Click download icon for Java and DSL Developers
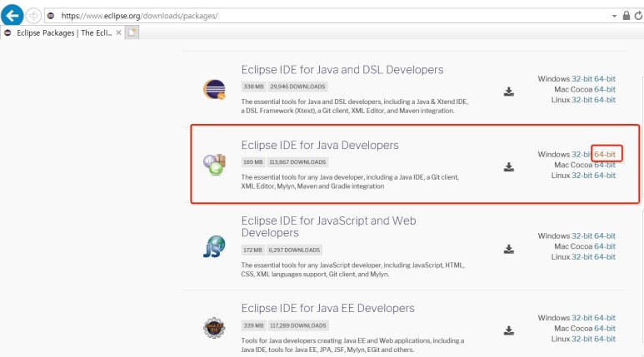 [509, 92]
